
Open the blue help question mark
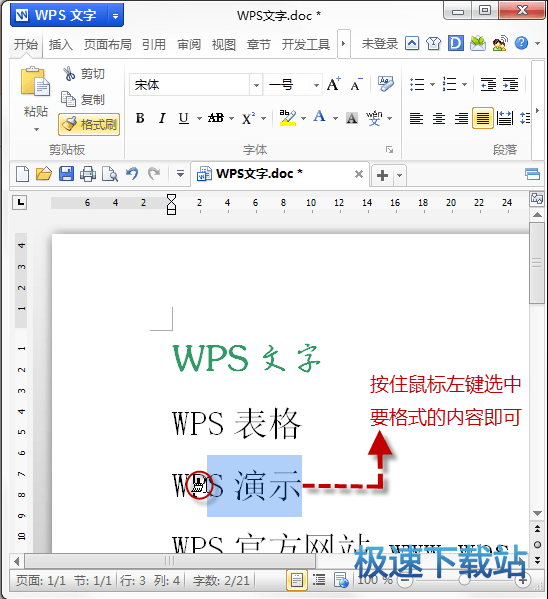point(521,43)
